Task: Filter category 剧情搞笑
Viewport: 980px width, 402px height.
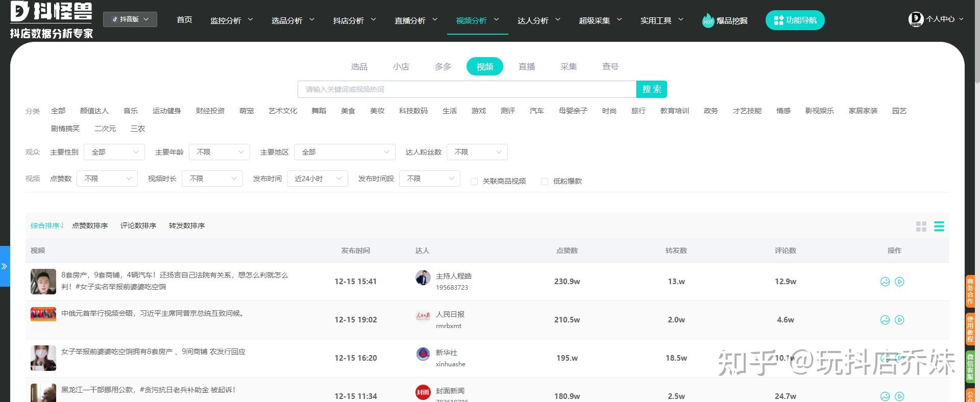Action: pyautogui.click(x=65, y=129)
